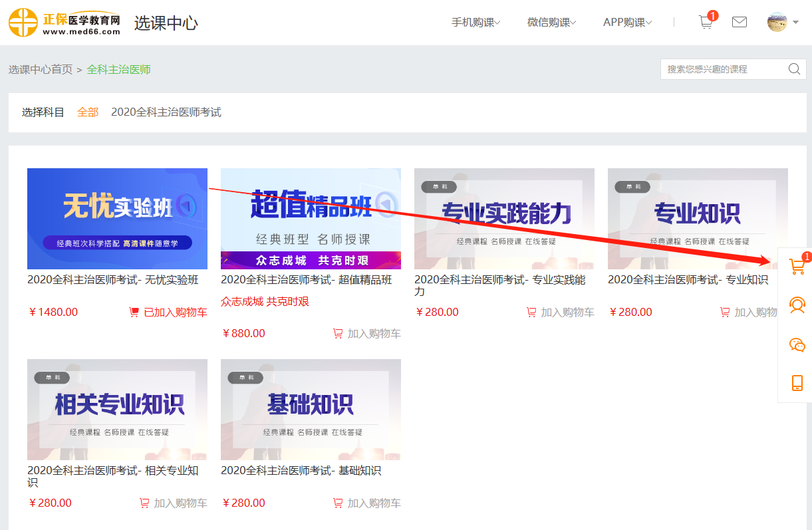Add 超值精品班 to the shopping cart
This screenshot has width=812, height=530.
[x=367, y=334]
